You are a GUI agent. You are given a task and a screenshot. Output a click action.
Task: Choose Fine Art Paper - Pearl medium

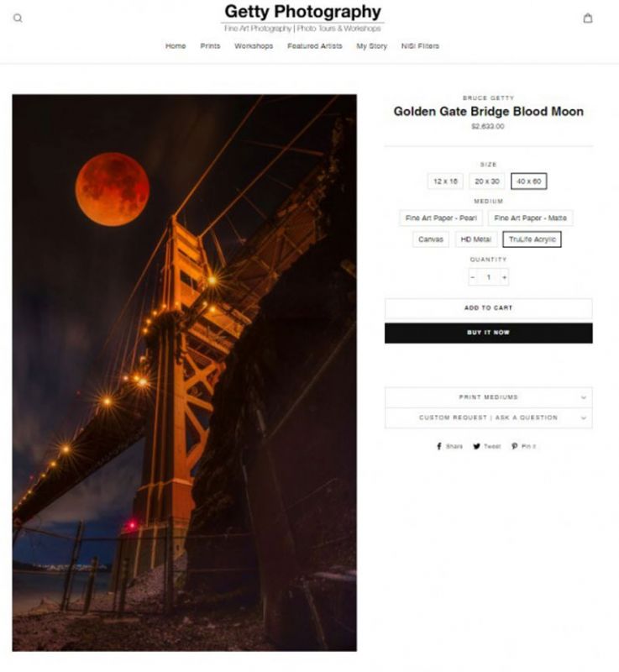[441, 218]
